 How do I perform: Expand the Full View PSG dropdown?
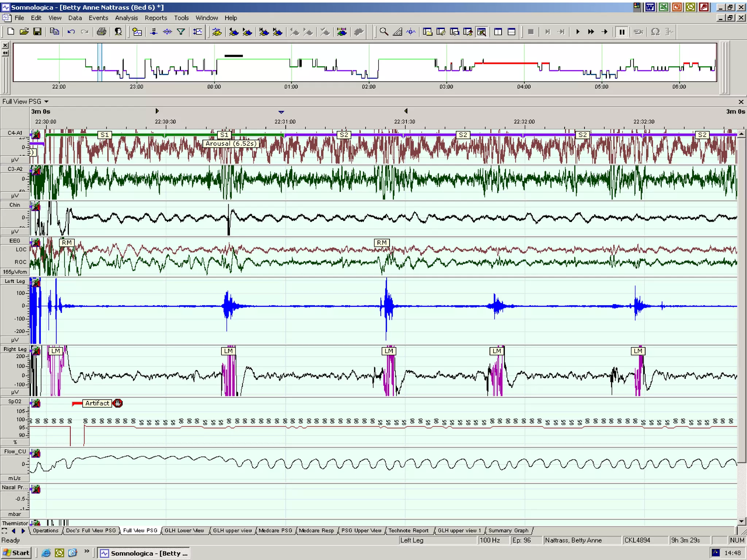point(46,102)
